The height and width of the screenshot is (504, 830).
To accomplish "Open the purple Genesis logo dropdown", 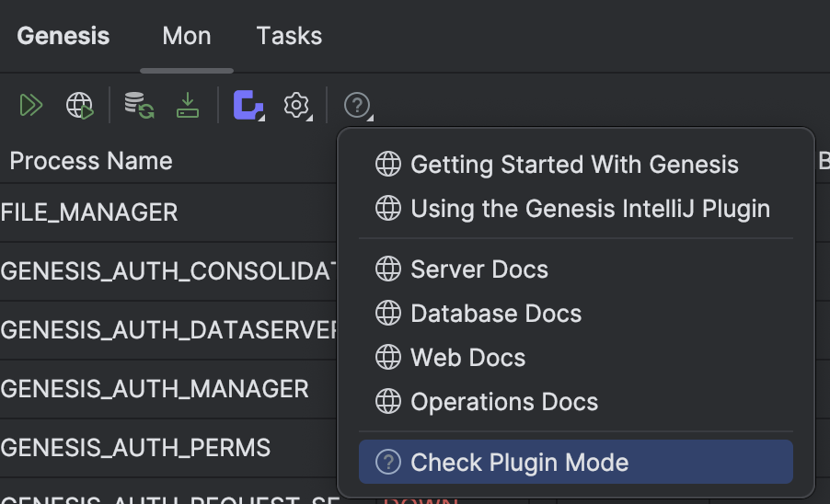I will (248, 105).
